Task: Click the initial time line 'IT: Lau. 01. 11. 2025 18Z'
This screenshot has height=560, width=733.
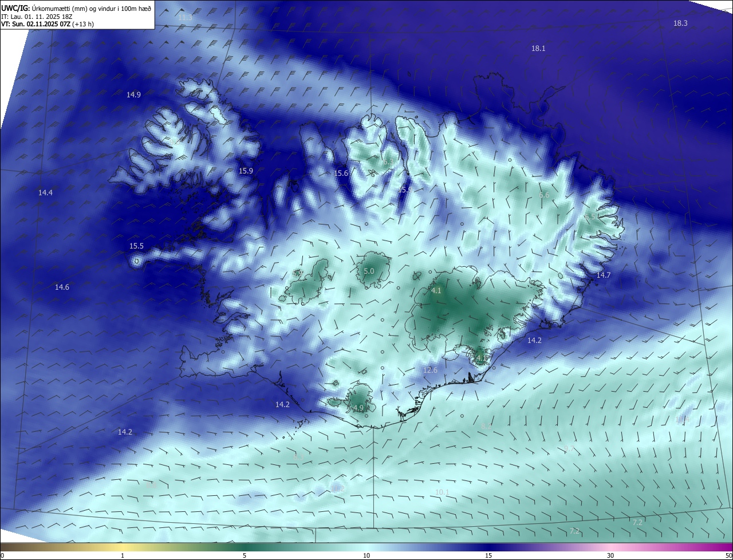Action: pyautogui.click(x=37, y=17)
